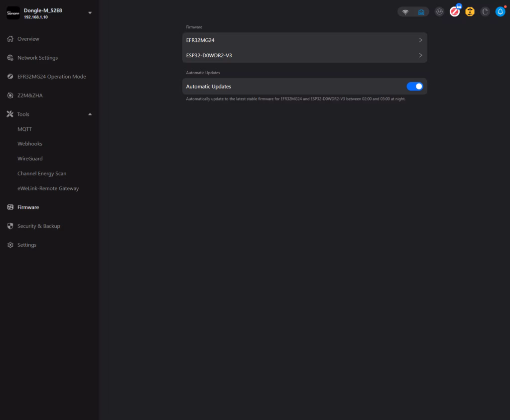The width and height of the screenshot is (510, 420).
Task: Open the notifications bell
Action: click(500, 11)
